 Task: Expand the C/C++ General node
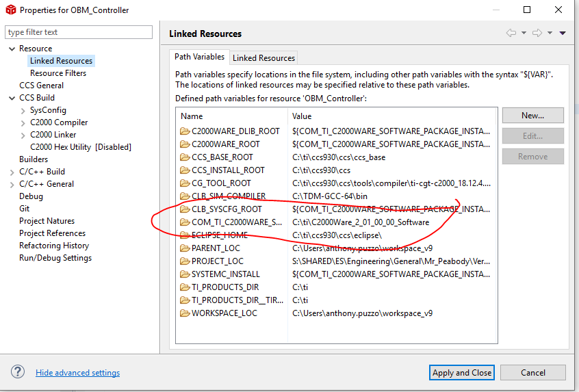(12, 184)
